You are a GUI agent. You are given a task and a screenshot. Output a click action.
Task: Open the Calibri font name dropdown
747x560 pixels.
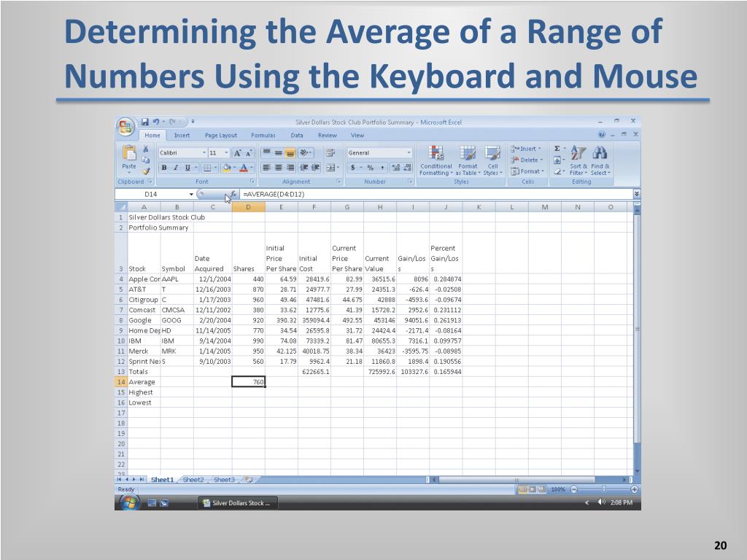coord(204,153)
